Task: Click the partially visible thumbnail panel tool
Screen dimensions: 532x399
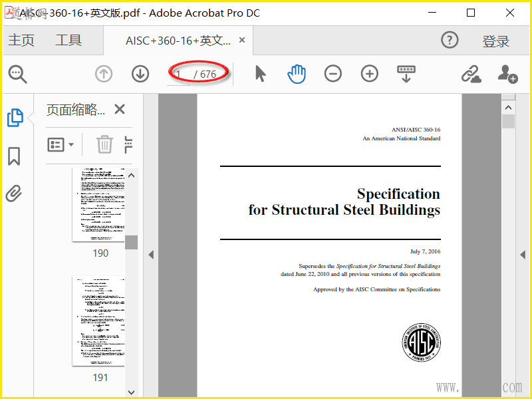Action: tap(128, 144)
